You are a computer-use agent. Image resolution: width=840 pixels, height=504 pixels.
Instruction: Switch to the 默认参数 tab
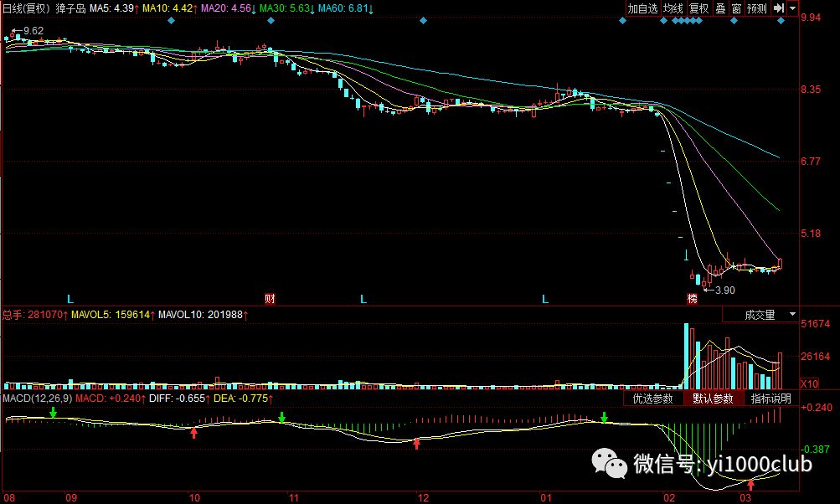coord(713,399)
